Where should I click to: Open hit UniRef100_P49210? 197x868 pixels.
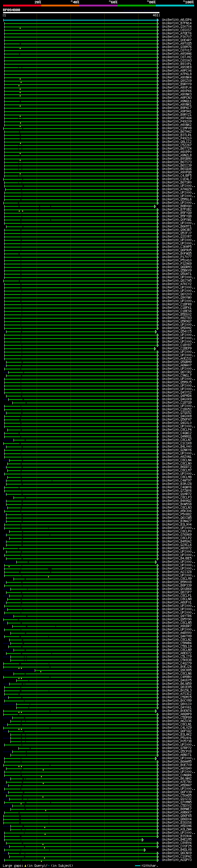176,139
